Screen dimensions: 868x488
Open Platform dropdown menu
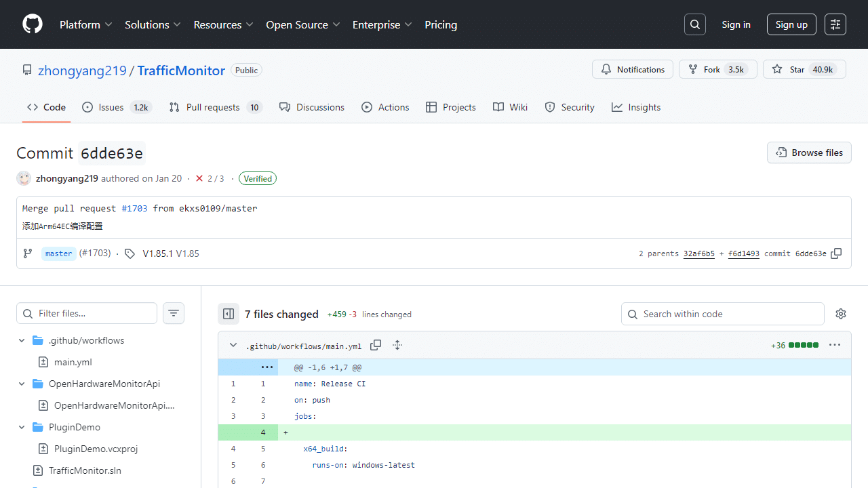(x=85, y=24)
